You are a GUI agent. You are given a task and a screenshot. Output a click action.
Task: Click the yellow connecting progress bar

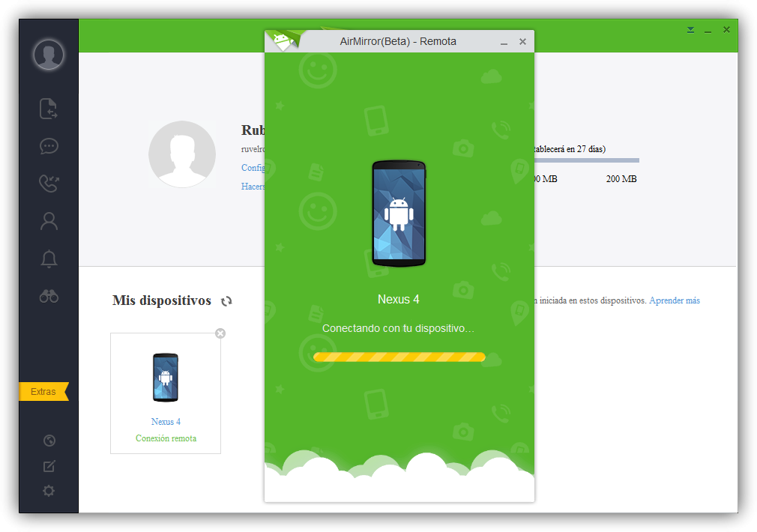tap(399, 357)
